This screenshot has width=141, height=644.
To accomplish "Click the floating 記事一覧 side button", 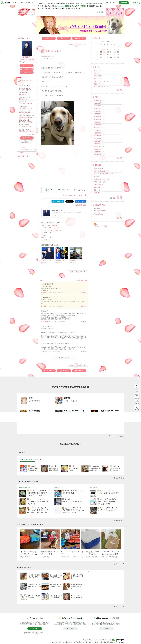I will tap(137, 404).
